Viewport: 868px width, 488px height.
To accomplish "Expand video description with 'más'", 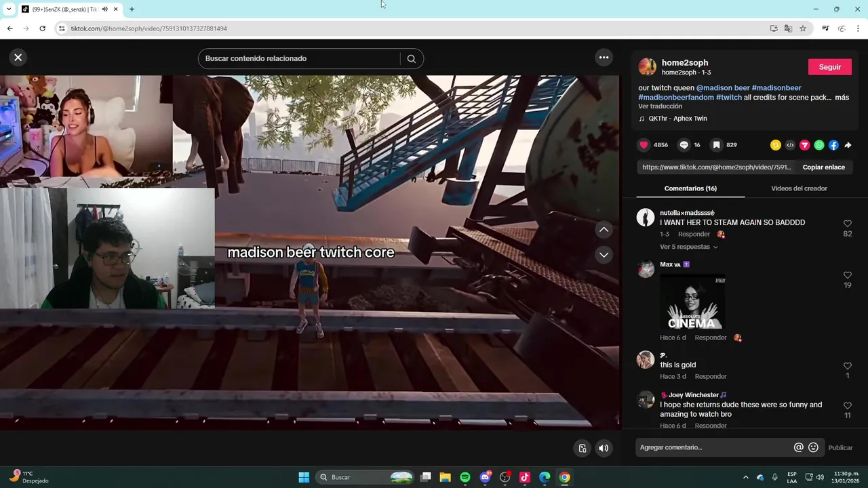I will point(842,98).
